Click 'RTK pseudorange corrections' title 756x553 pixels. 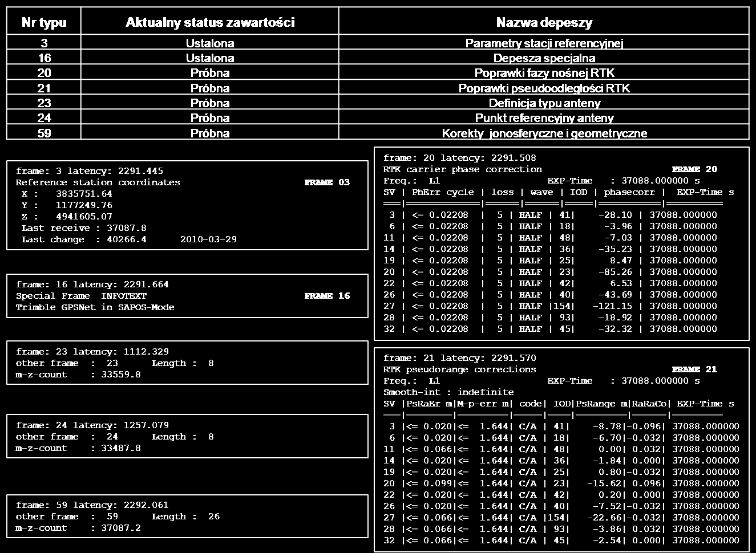460,369
